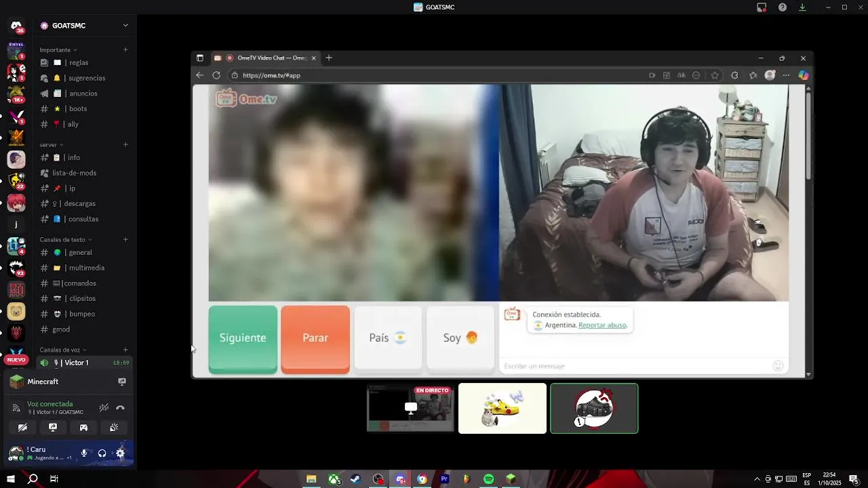Open the clipsitos channel
The width and height of the screenshot is (868, 488).
point(85,298)
